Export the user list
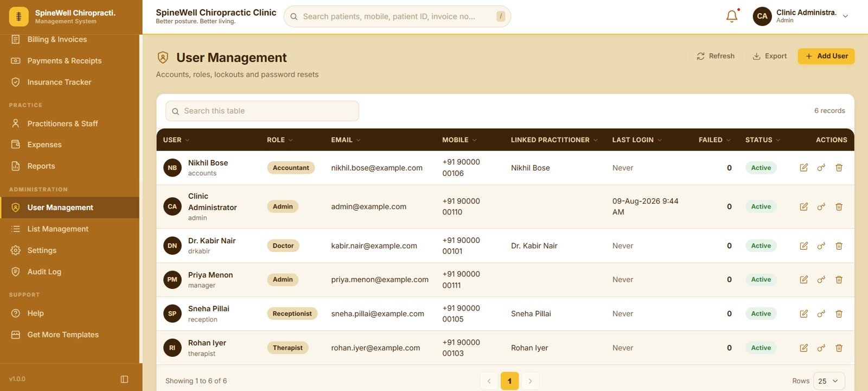Image resolution: width=868 pixels, height=391 pixels. pyautogui.click(x=769, y=56)
